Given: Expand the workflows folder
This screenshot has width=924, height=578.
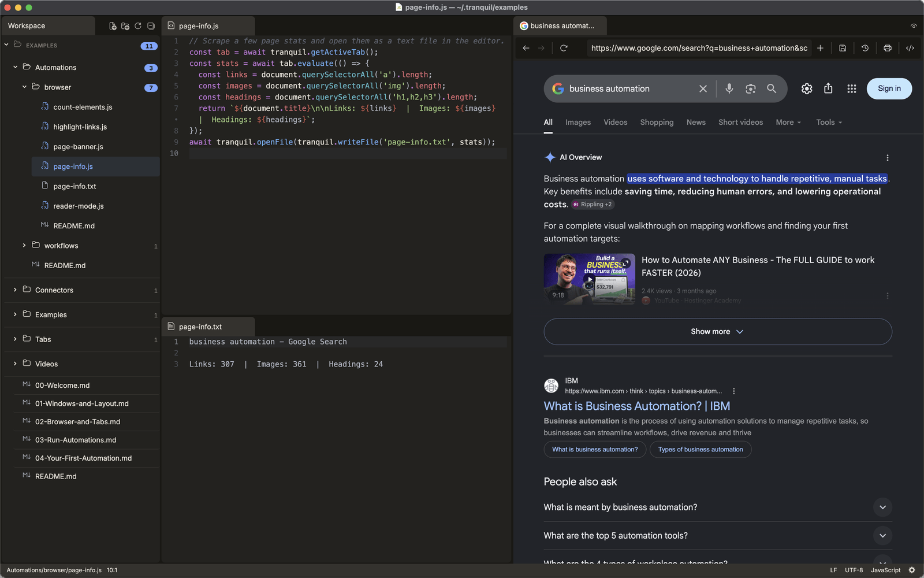Looking at the screenshot, I should point(24,246).
